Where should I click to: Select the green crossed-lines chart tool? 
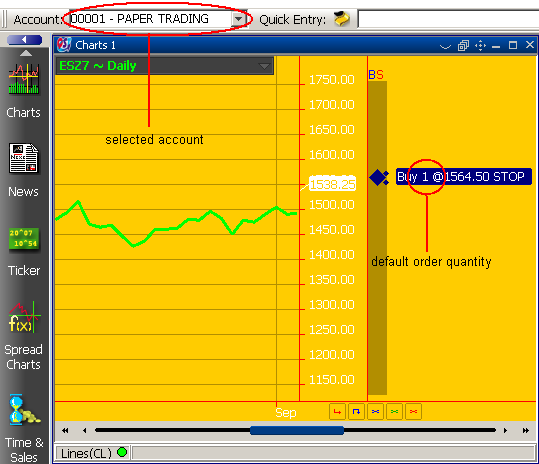395,412
